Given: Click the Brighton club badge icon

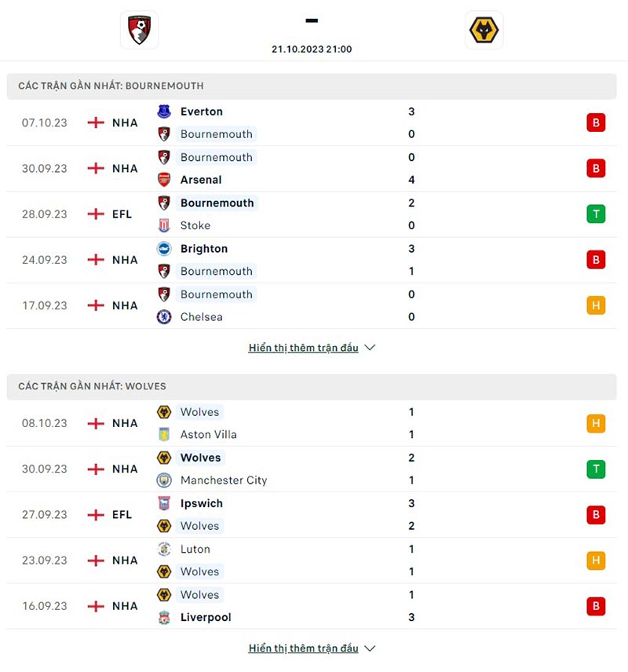Looking at the screenshot, I should 164,249.
